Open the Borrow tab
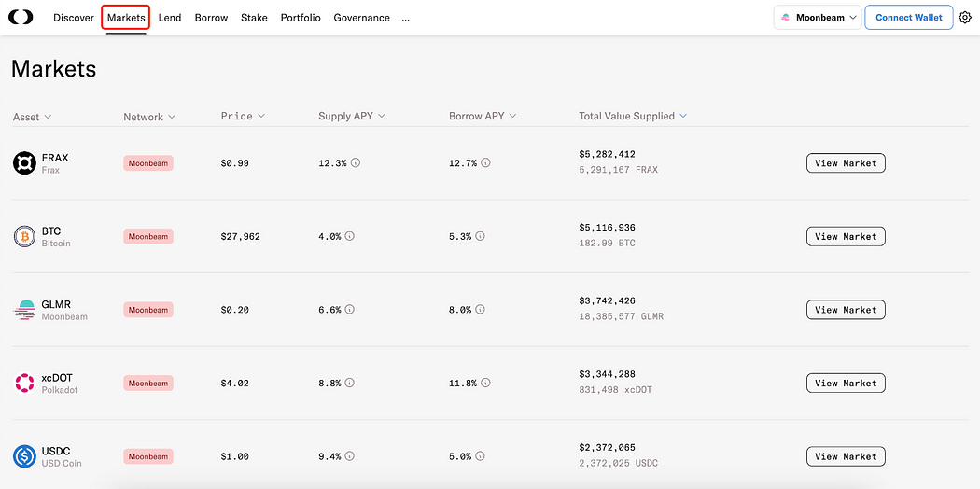Viewport: 980px width, 489px height. click(211, 18)
